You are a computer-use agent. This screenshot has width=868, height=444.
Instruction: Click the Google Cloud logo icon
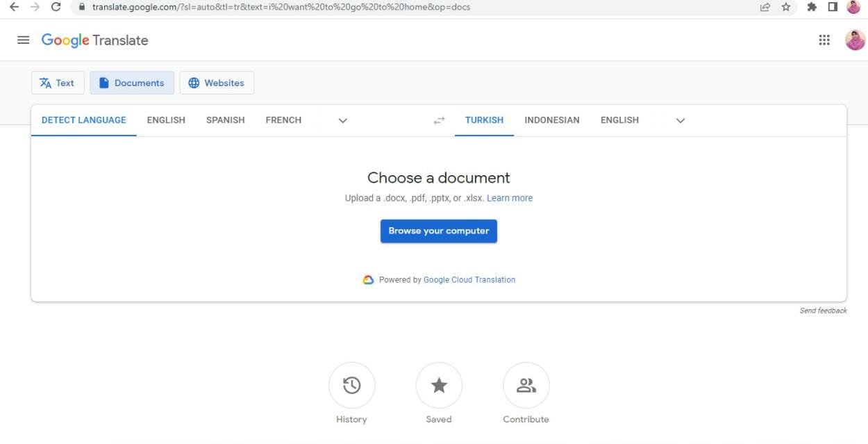click(x=369, y=280)
